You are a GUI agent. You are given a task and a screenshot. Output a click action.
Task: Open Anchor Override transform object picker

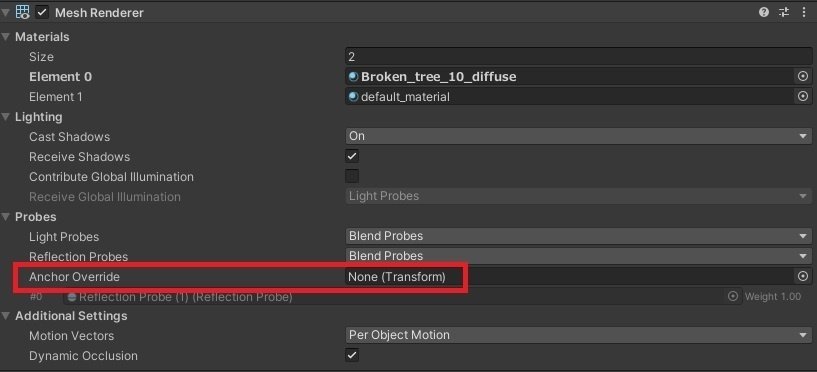(803, 276)
